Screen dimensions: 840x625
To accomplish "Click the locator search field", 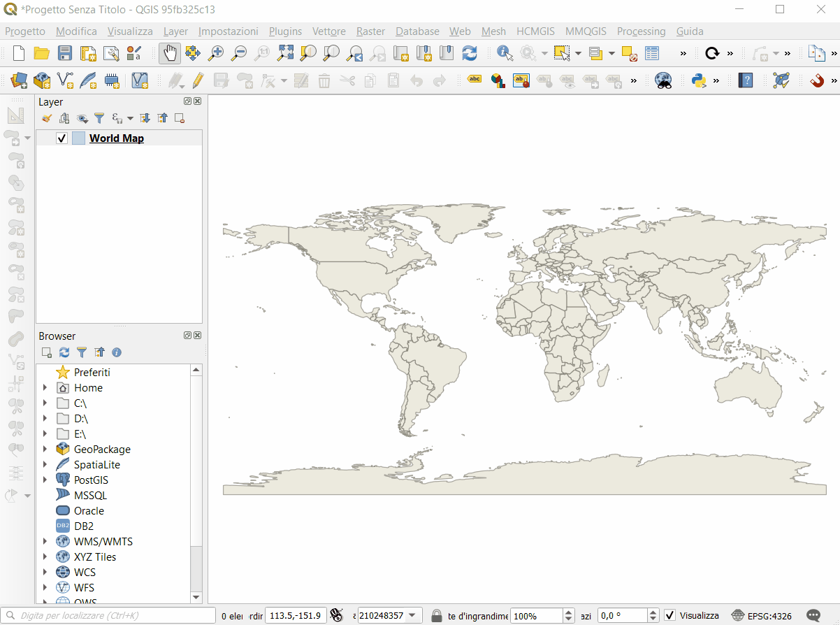I will pos(112,615).
